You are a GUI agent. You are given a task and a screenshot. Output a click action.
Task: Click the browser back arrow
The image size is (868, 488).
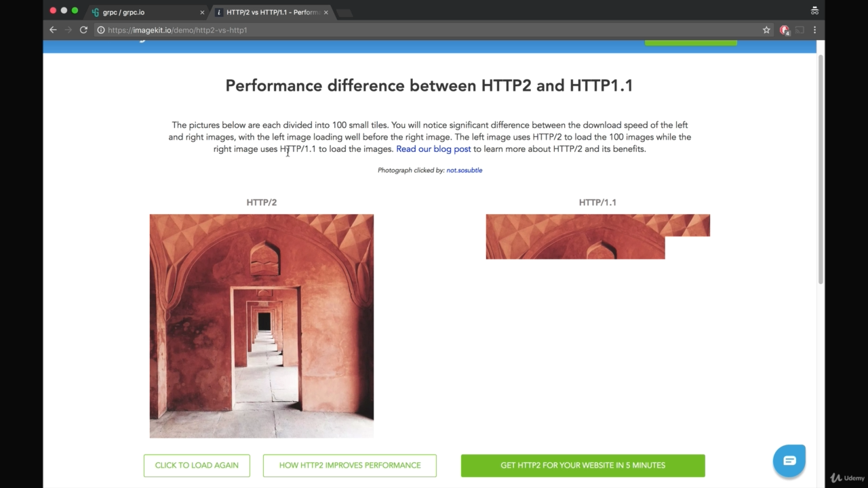pyautogui.click(x=53, y=30)
